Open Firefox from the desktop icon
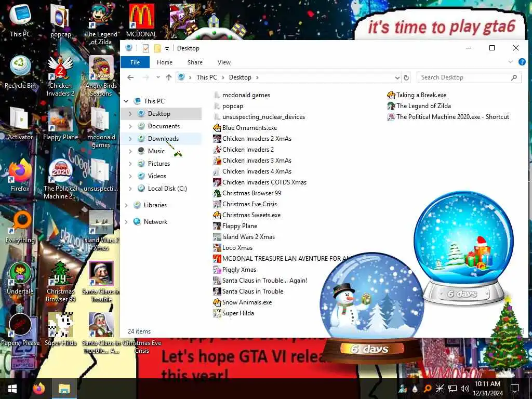The width and height of the screenshot is (532, 399). point(20,175)
